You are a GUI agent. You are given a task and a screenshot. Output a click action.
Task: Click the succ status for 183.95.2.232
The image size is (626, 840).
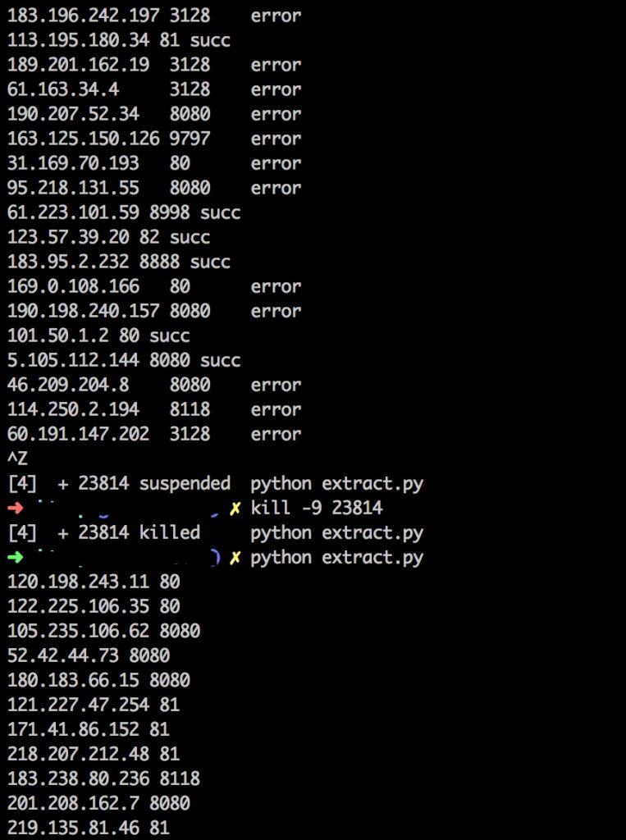(210, 262)
